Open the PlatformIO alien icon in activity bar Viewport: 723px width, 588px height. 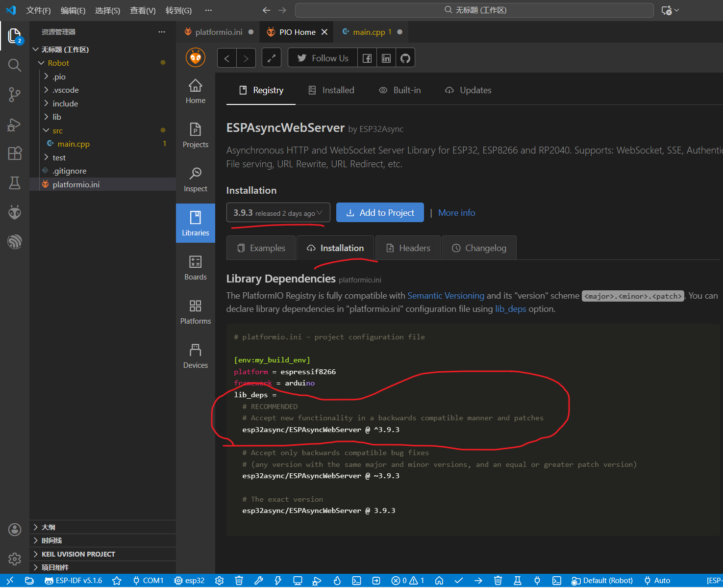[x=15, y=212]
